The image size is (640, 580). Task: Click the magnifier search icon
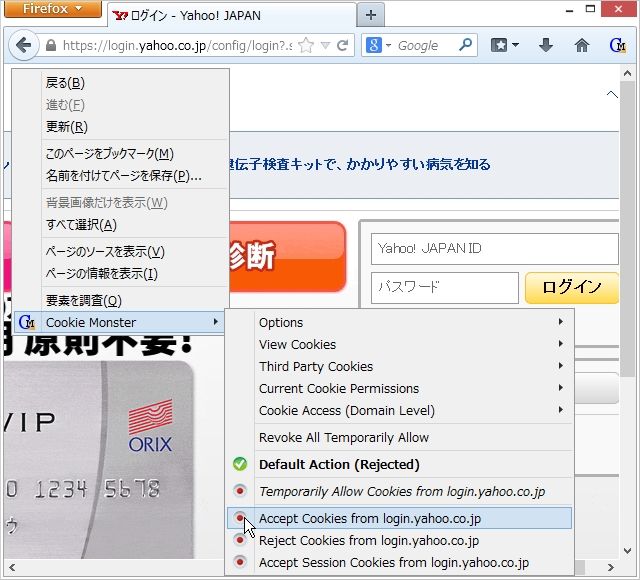[x=465, y=44]
